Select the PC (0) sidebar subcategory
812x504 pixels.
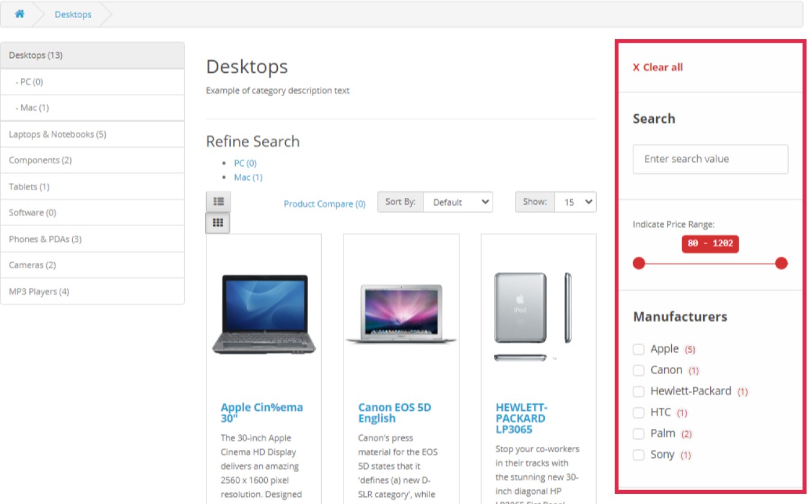pos(93,82)
